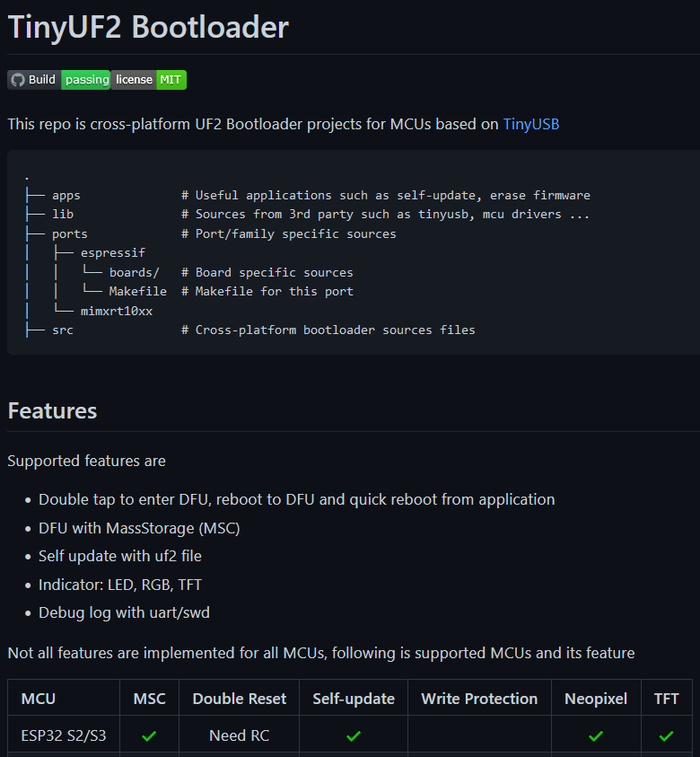Screen dimensions: 700x757
Task: Open the TinyUSB link
Action: pyautogui.click(x=530, y=124)
